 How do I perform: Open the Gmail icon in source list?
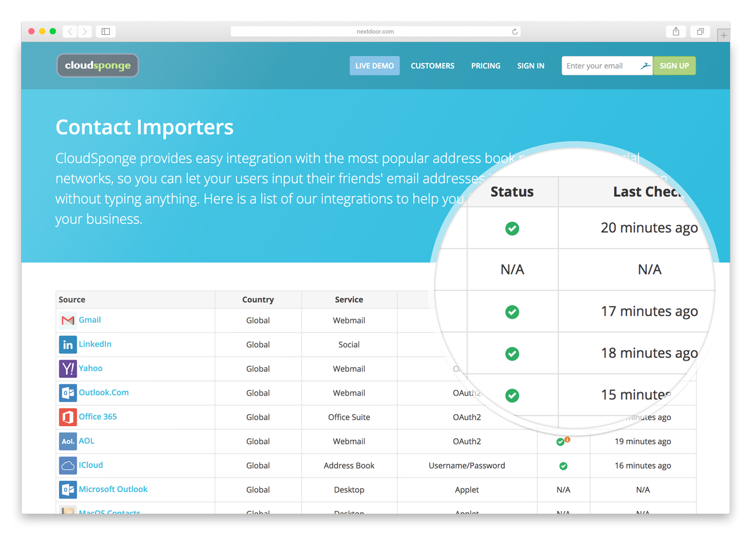click(x=68, y=320)
